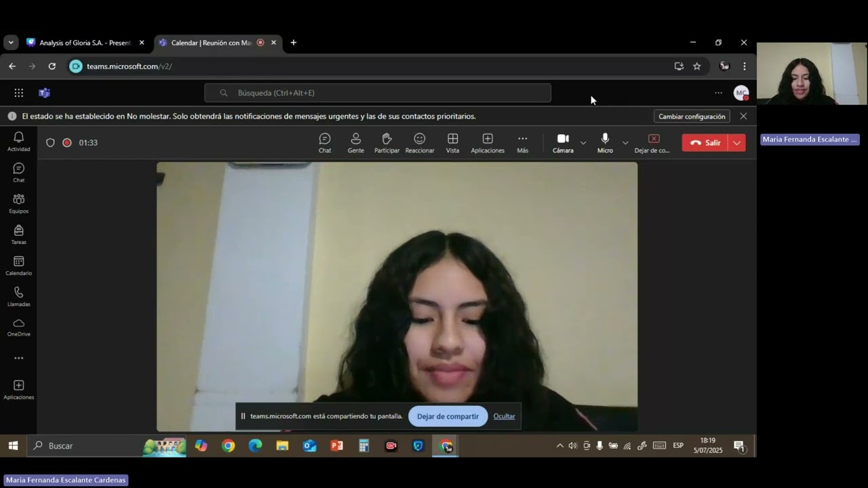Expand the camera options chevron
The image size is (868, 488).
583,143
